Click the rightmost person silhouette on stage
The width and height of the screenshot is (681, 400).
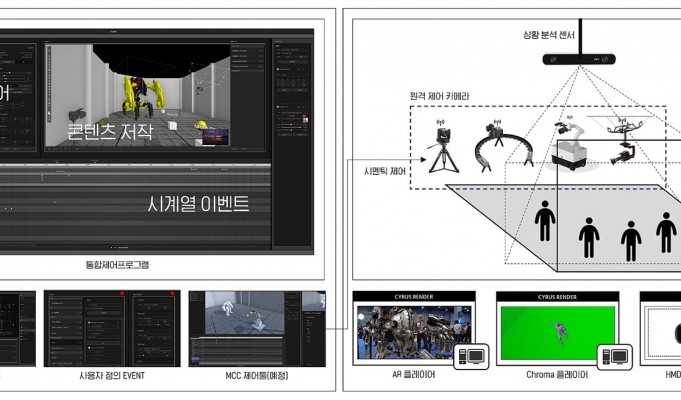coord(666,232)
